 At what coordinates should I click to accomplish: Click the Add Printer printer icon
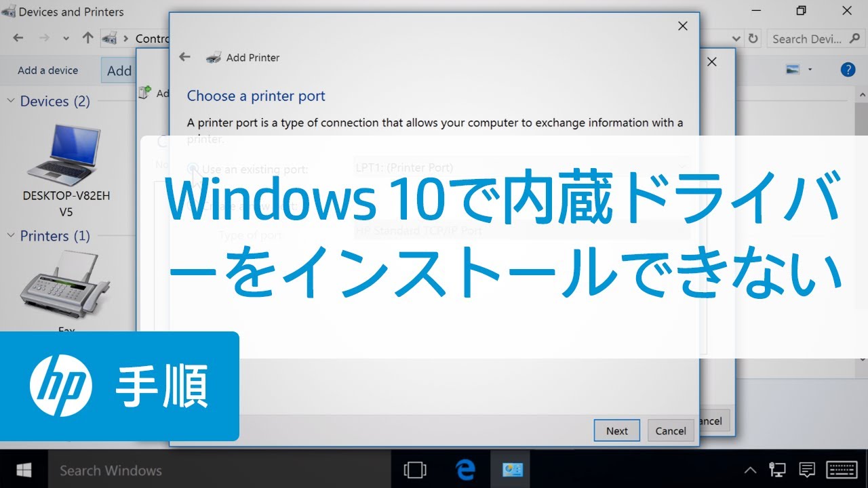(214, 58)
